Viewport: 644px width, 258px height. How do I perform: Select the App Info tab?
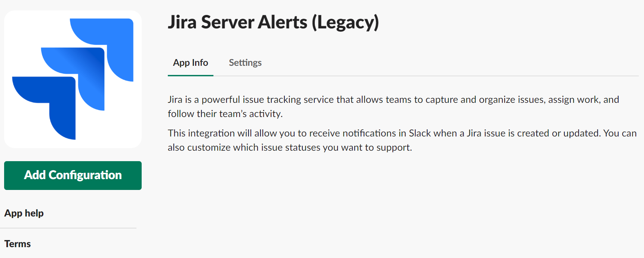pyautogui.click(x=190, y=62)
